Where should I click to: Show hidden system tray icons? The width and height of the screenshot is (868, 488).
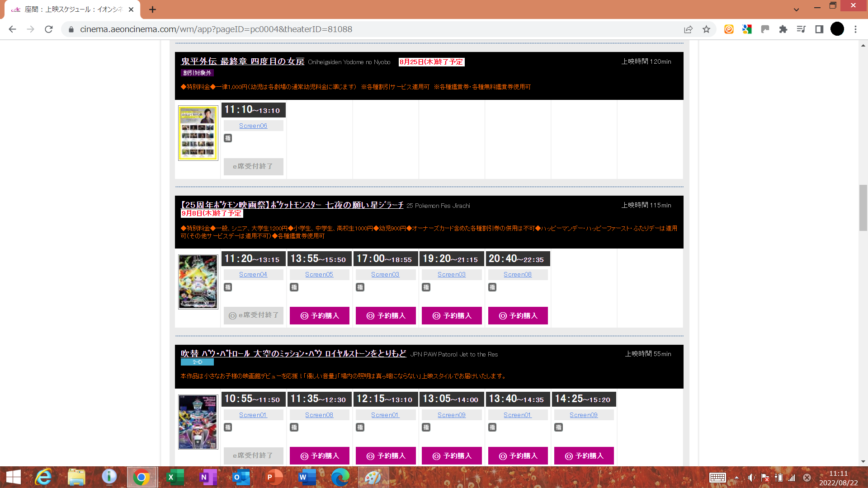736,478
